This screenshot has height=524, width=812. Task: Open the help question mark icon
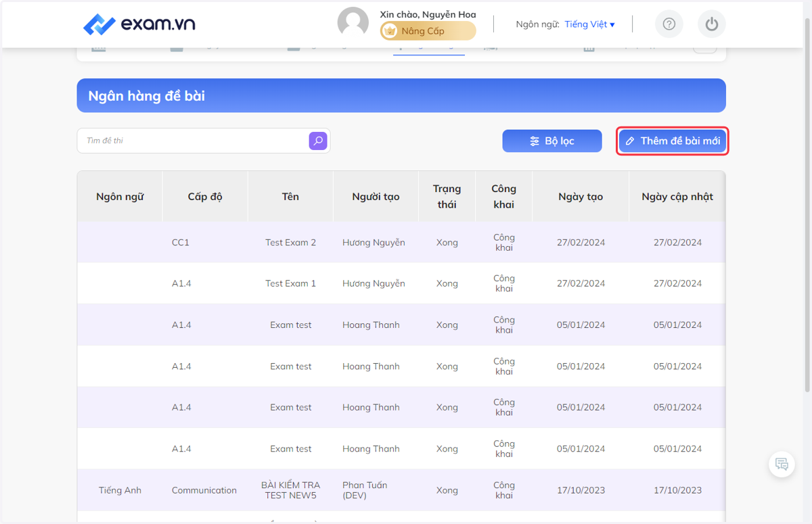pos(669,24)
